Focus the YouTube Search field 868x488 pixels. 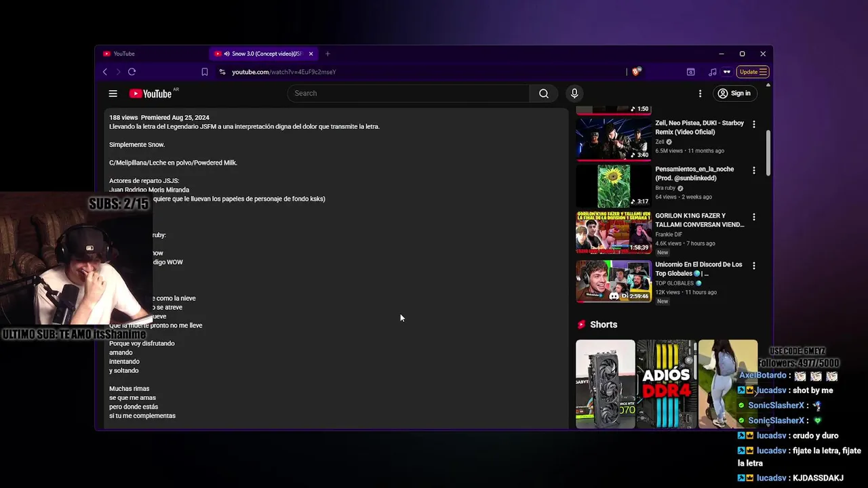tap(408, 94)
